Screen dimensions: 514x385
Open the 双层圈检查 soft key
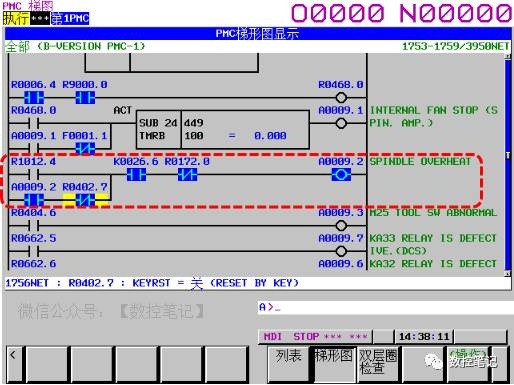378,364
